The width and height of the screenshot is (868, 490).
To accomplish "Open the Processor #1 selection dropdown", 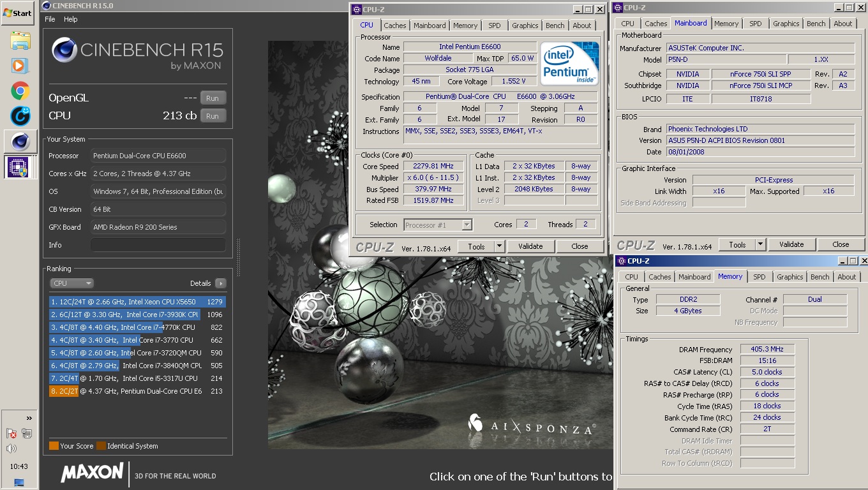I will (438, 225).
